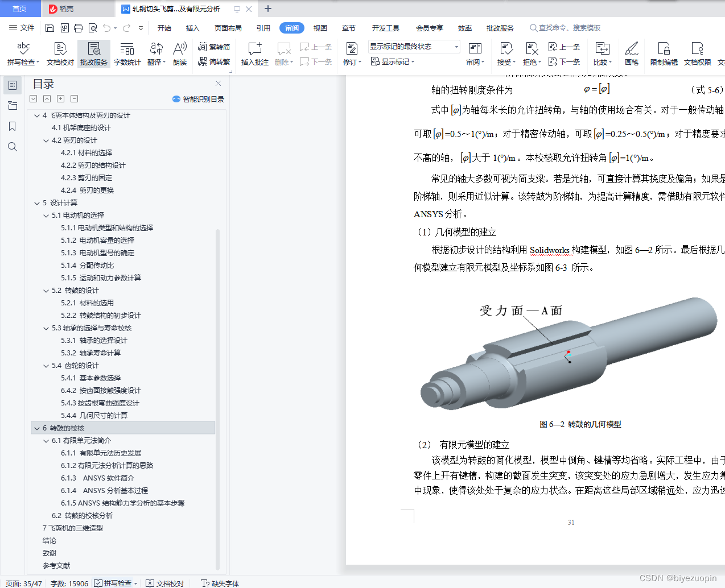725x588 pixels.
Task: Switch to 插入 ribbon tab
Action: pos(193,28)
